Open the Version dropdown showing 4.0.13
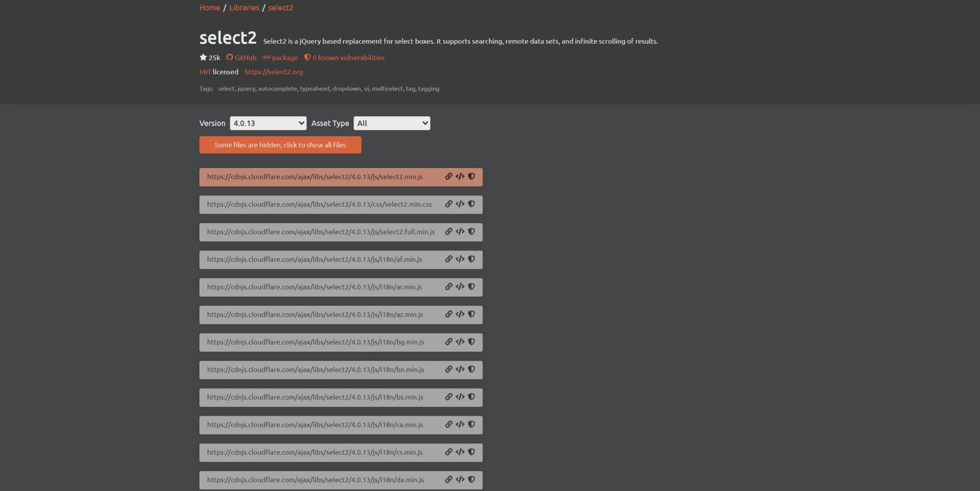 click(x=268, y=123)
